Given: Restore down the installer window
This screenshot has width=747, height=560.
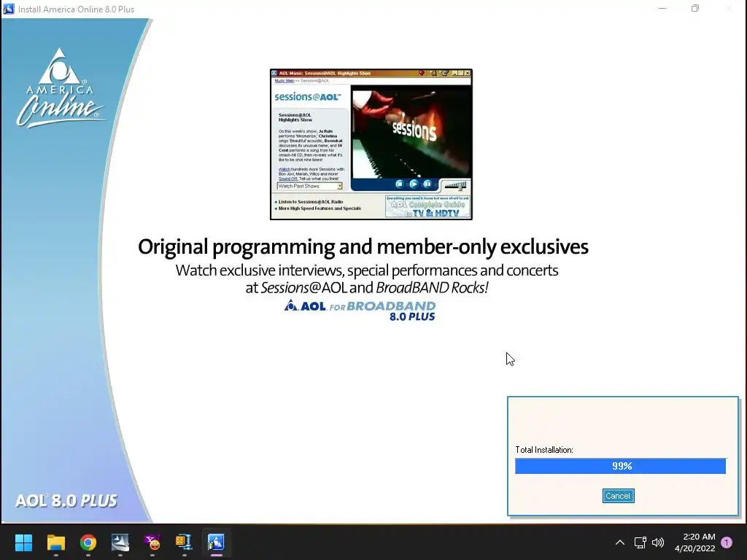Looking at the screenshot, I should coord(695,9).
